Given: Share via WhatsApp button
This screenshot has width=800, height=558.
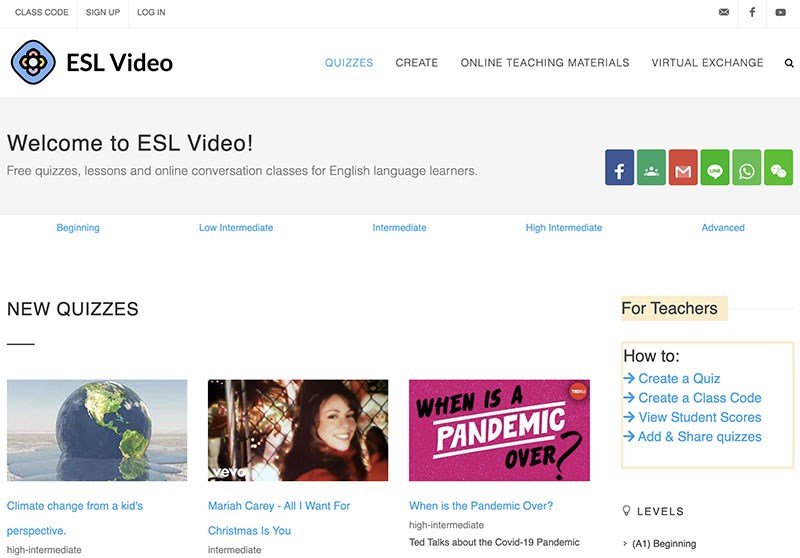Looking at the screenshot, I should point(746,167).
